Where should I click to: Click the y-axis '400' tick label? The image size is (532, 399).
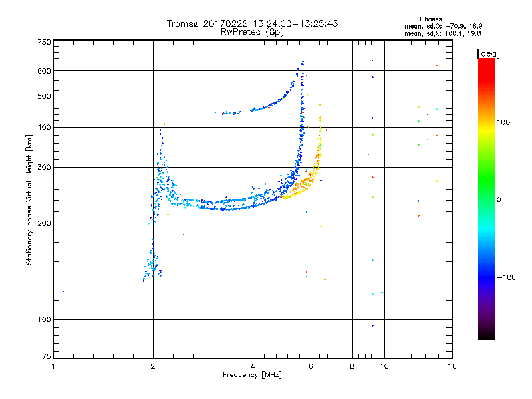coord(44,127)
